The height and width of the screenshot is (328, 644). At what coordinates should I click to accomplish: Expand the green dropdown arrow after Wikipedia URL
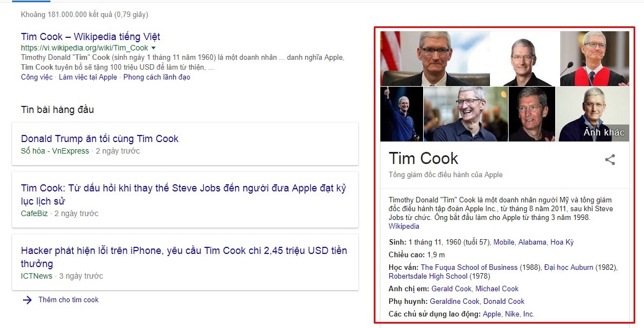pyautogui.click(x=153, y=48)
